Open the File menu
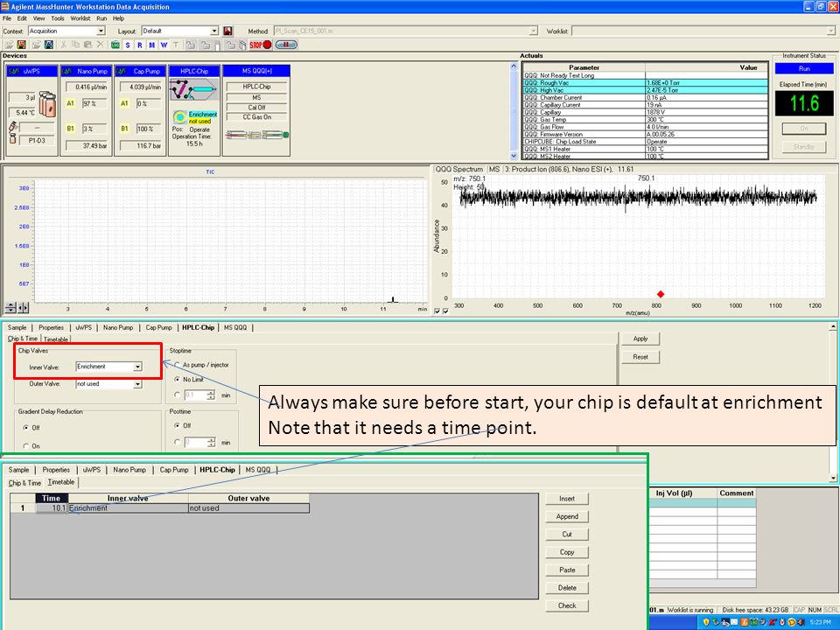Screen dimensions: 840x630 [x=7, y=18]
